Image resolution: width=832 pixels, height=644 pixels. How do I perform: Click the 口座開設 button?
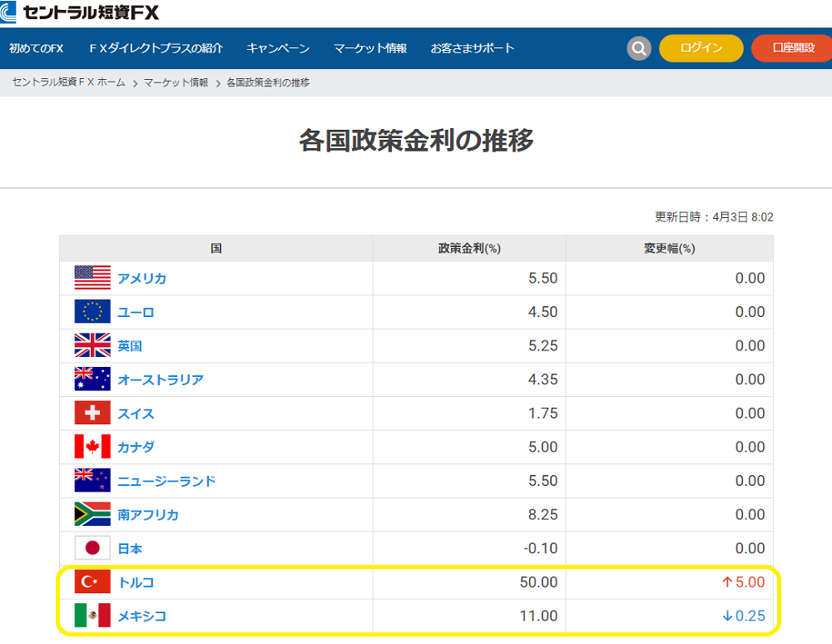793,48
